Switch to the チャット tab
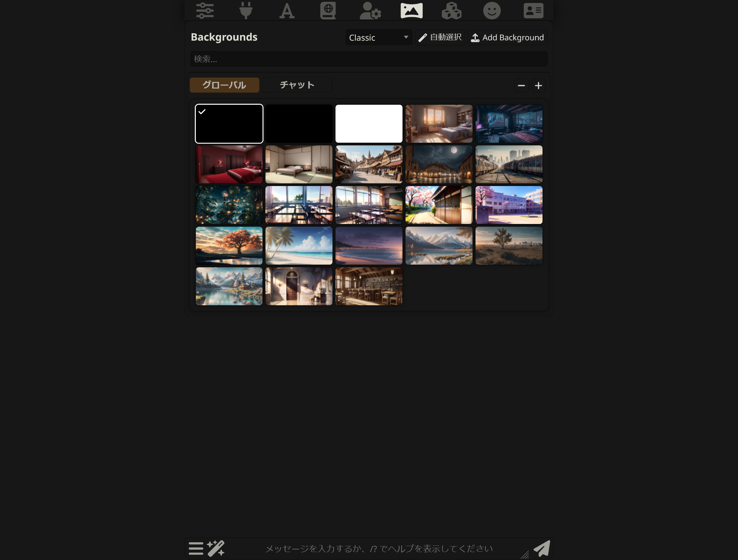This screenshot has width=738, height=560. 297,85
